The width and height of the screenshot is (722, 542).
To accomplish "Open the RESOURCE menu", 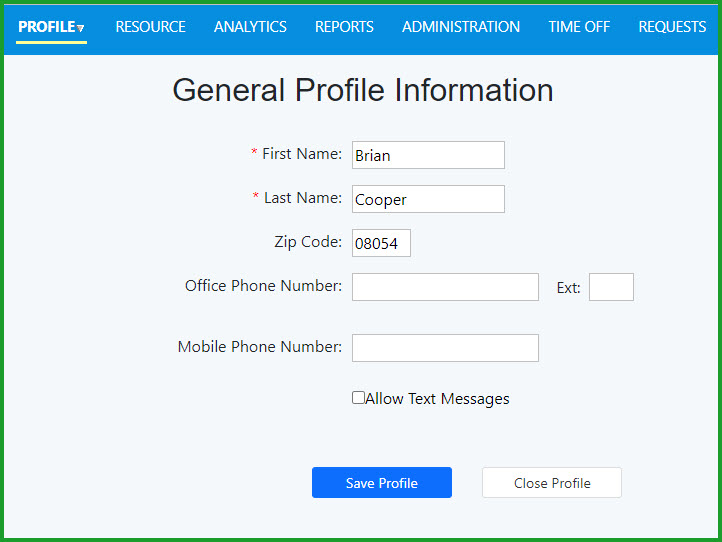I will (150, 27).
